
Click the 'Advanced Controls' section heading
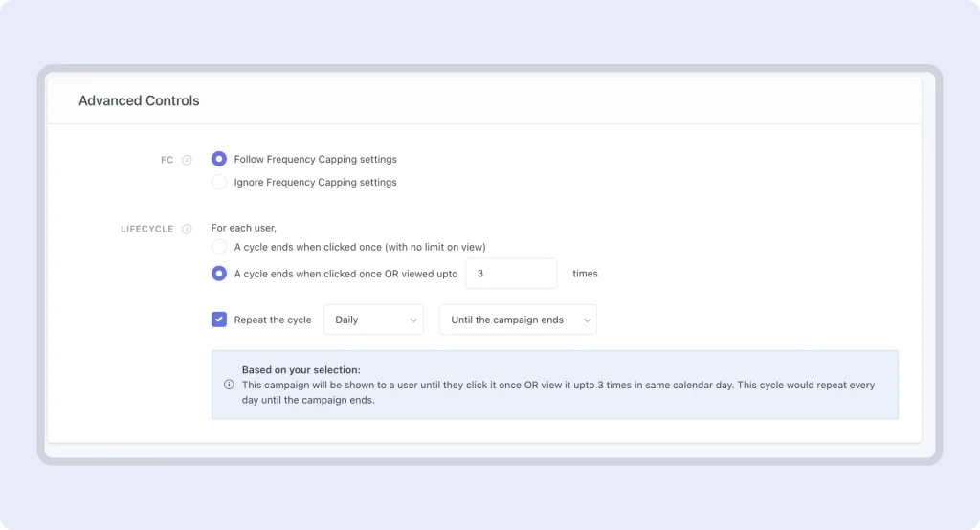139,100
